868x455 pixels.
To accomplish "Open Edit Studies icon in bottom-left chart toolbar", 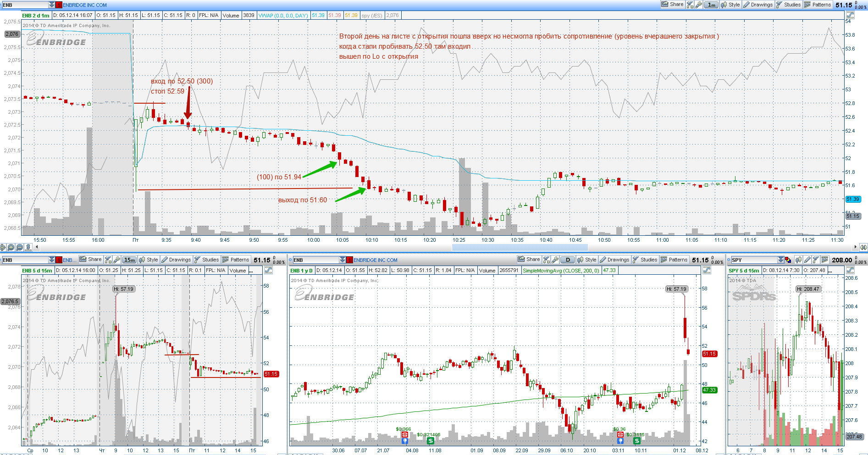I will (x=108, y=260).
